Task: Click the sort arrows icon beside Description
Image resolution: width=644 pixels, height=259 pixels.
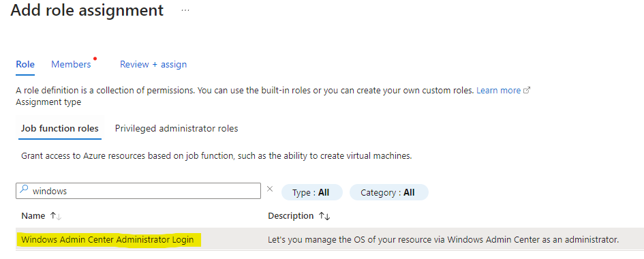Action: point(324,216)
